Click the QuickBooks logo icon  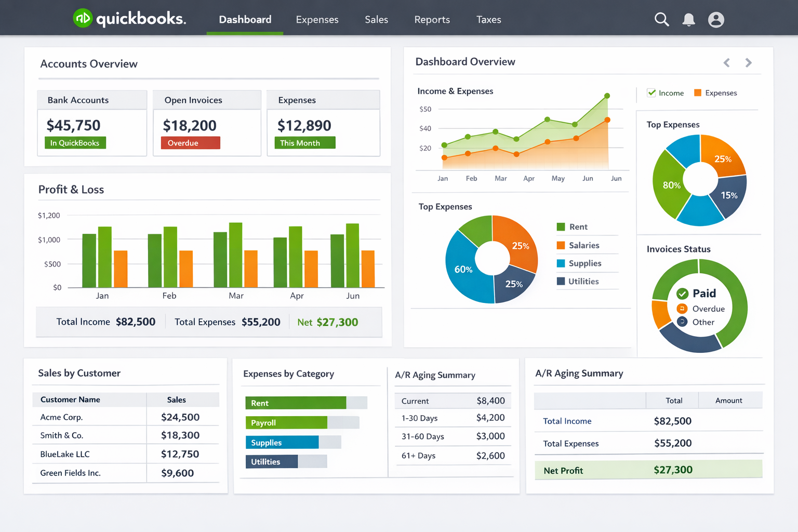click(83, 19)
